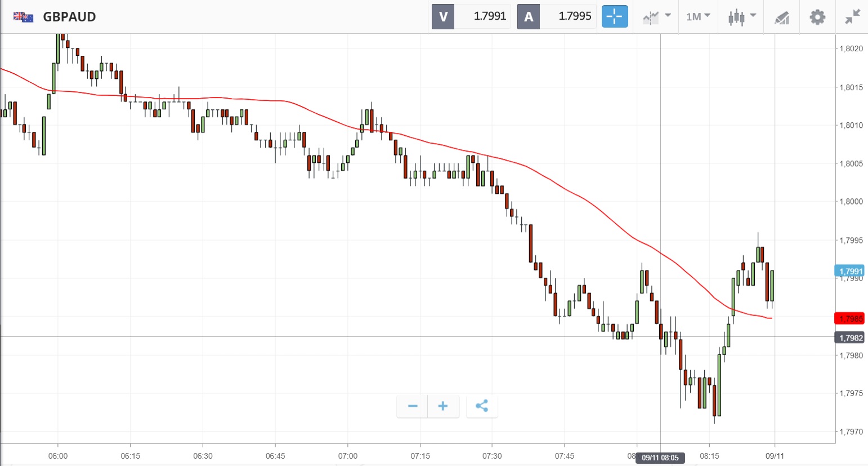868x466 pixels.
Task: Toggle the crosshair cursor button
Action: pyautogui.click(x=614, y=16)
